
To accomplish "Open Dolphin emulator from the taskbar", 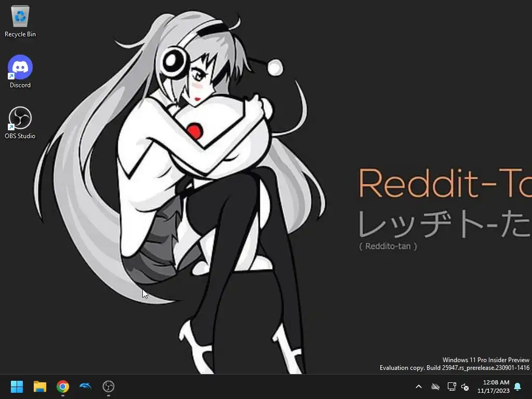I will click(x=86, y=387).
